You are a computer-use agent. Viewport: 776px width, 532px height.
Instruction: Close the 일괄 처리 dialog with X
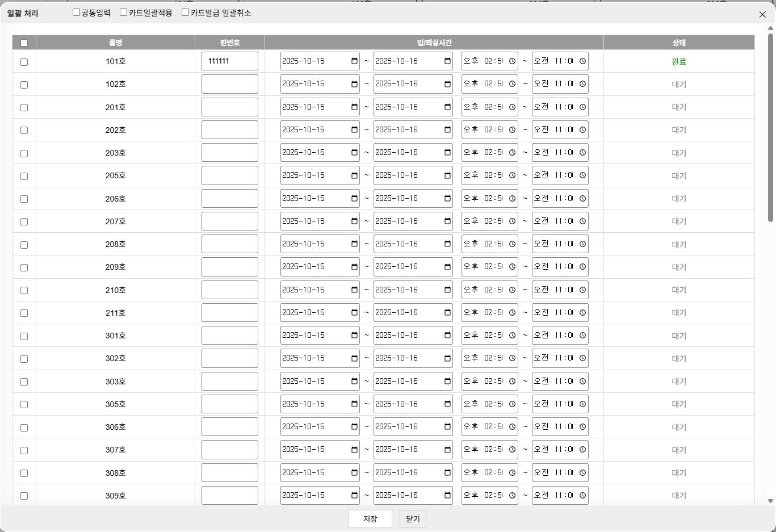(762, 14)
